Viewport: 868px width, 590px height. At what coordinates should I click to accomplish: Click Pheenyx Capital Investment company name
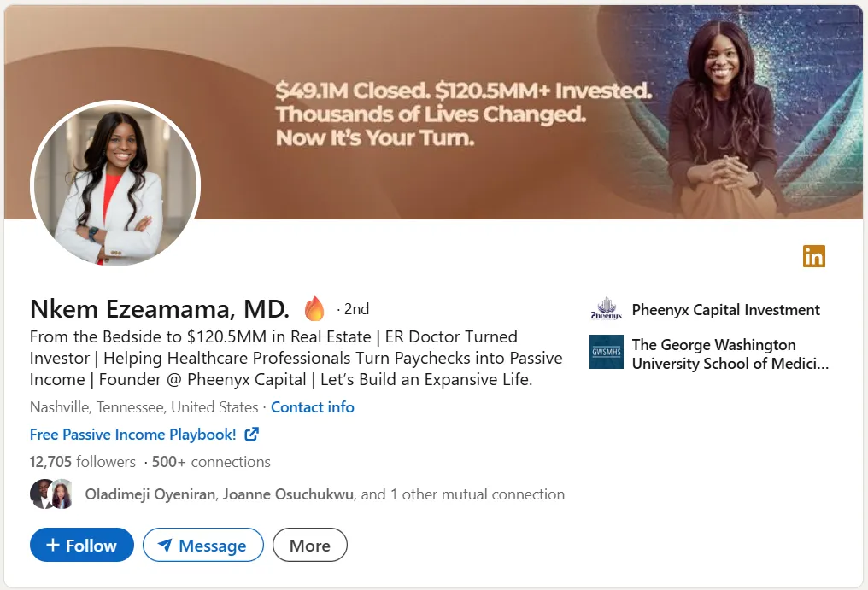coord(725,310)
